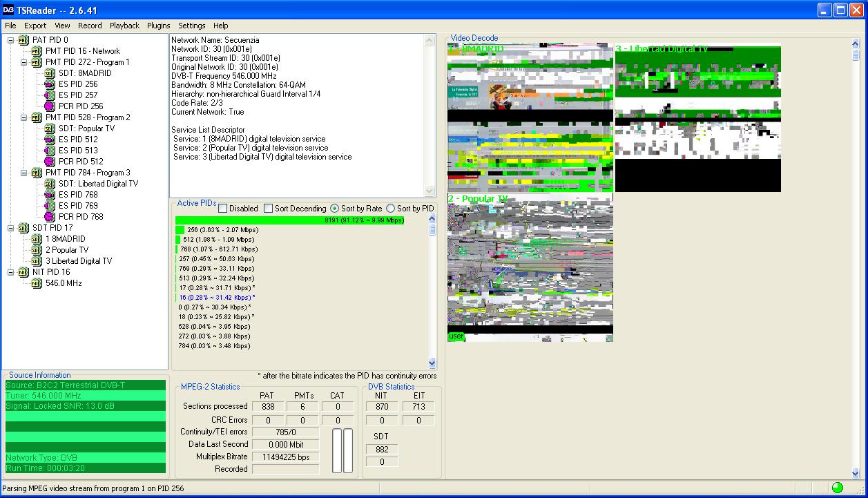Image resolution: width=868 pixels, height=498 pixels.
Task: Click the Recorded field in MPEG-2 Statistics
Action: click(285, 469)
